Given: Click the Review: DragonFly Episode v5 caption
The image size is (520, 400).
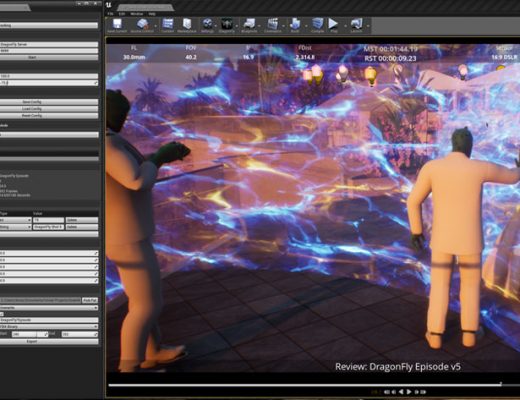Looking at the screenshot, I should point(398,367).
